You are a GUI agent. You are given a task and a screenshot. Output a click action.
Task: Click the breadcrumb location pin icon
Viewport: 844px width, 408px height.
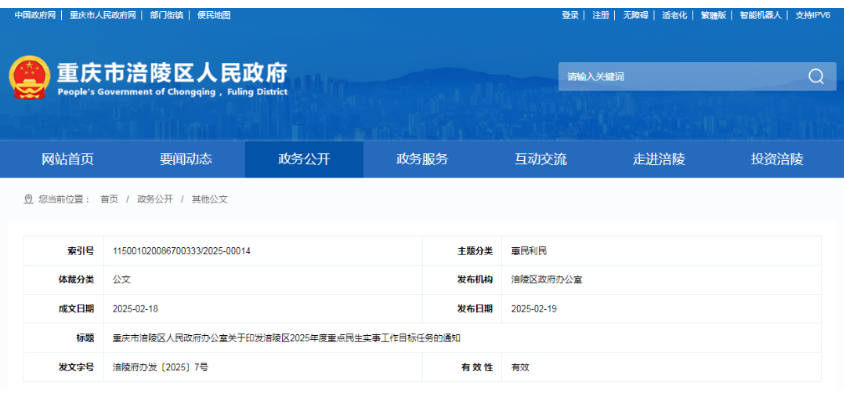[28, 200]
